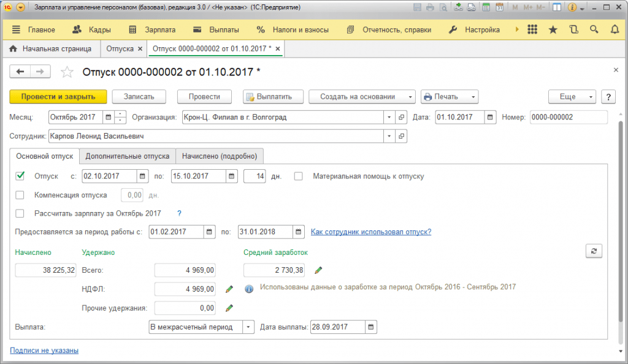Click the star icon to favorite document
628x364 pixels.
coord(67,72)
